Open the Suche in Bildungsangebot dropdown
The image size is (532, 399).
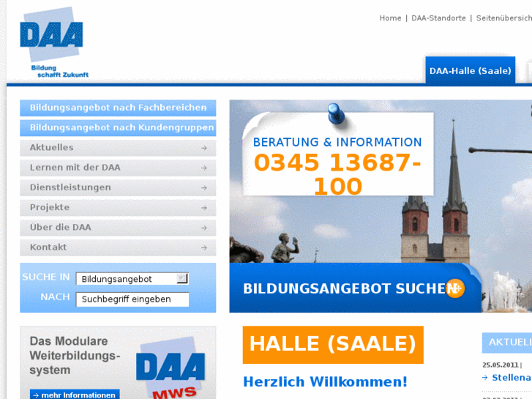click(x=132, y=279)
